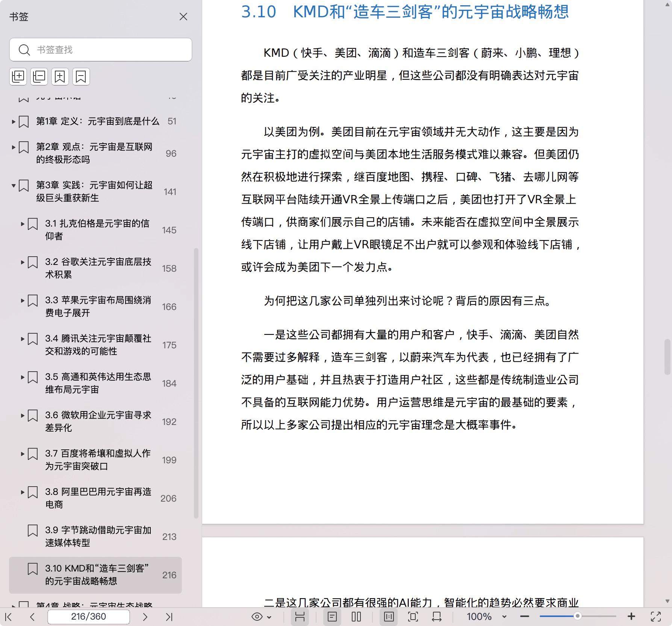Jump to 3.2 谷歌关注元宇宙底层技术积累
The height and width of the screenshot is (626, 672).
(x=98, y=268)
